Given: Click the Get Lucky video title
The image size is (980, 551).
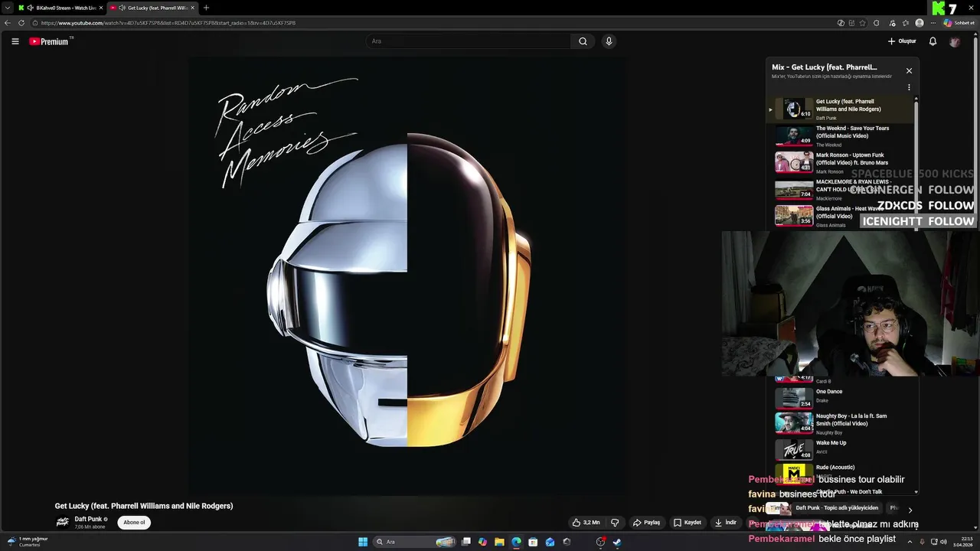Looking at the screenshot, I should pos(144,506).
